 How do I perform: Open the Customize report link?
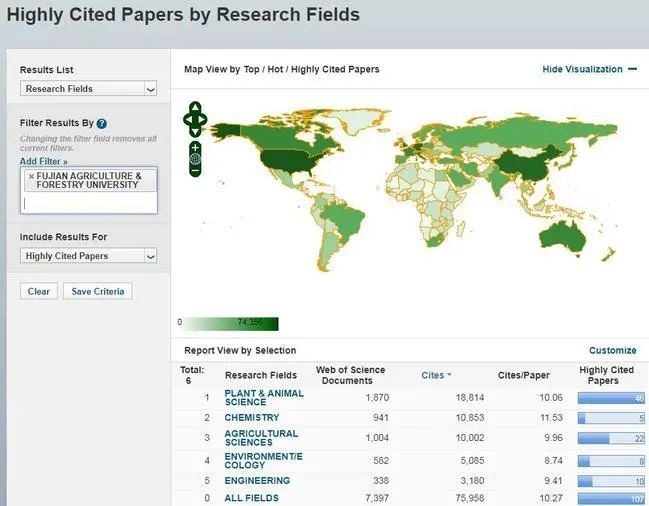(x=613, y=350)
